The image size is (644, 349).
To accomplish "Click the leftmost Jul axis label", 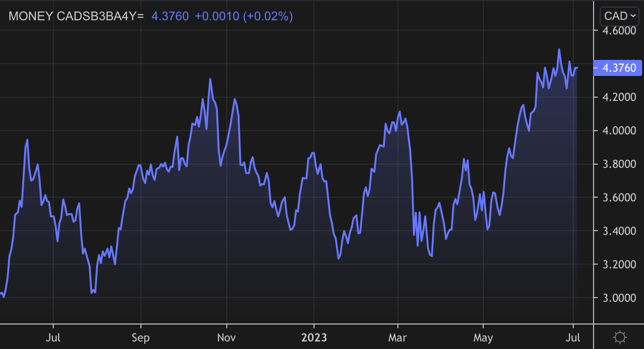I will tap(53, 338).
